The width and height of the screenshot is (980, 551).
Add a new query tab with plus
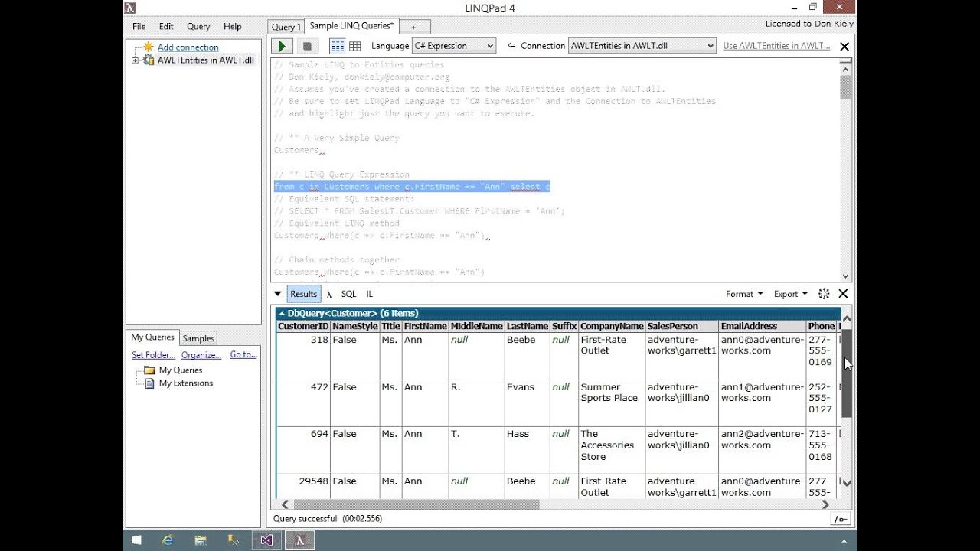tap(414, 27)
